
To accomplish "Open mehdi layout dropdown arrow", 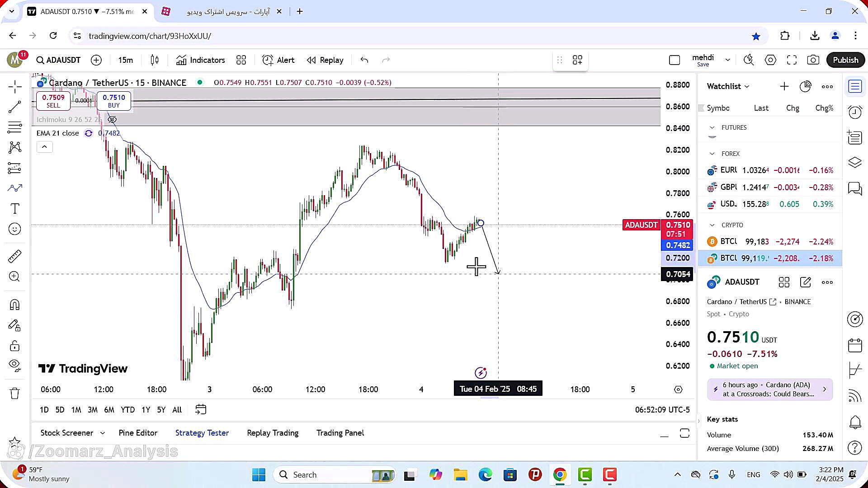I will point(728,60).
